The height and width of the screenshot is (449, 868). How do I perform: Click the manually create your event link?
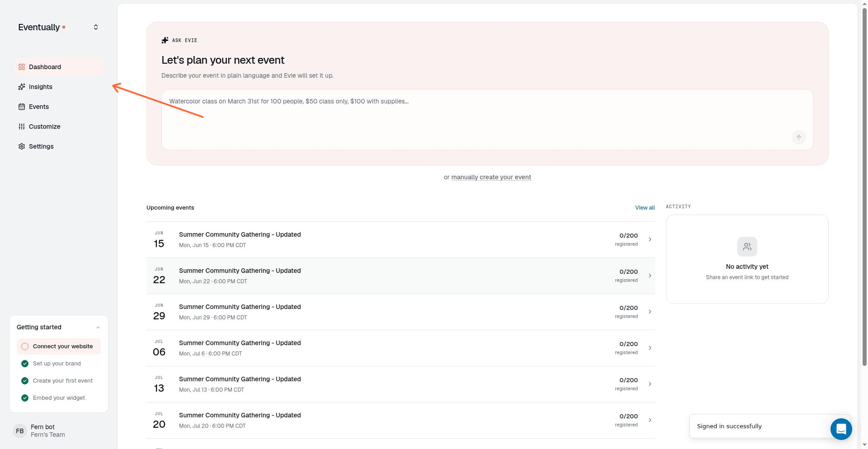click(491, 177)
